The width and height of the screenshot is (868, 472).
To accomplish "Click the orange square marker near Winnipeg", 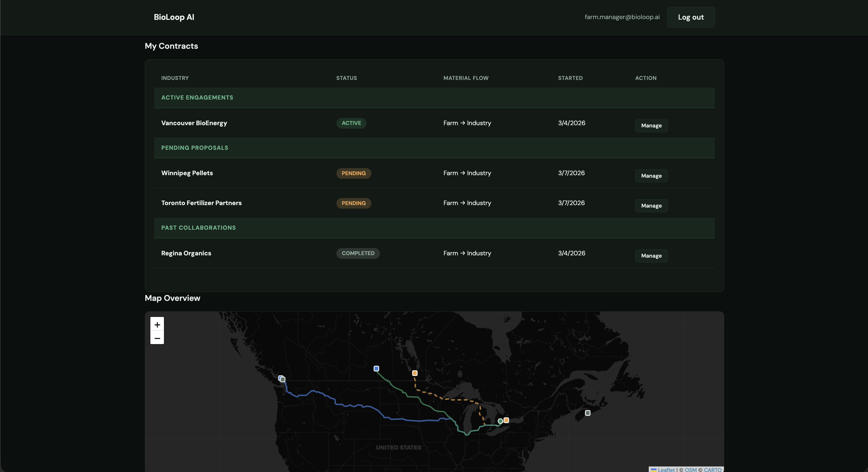I will [415, 373].
